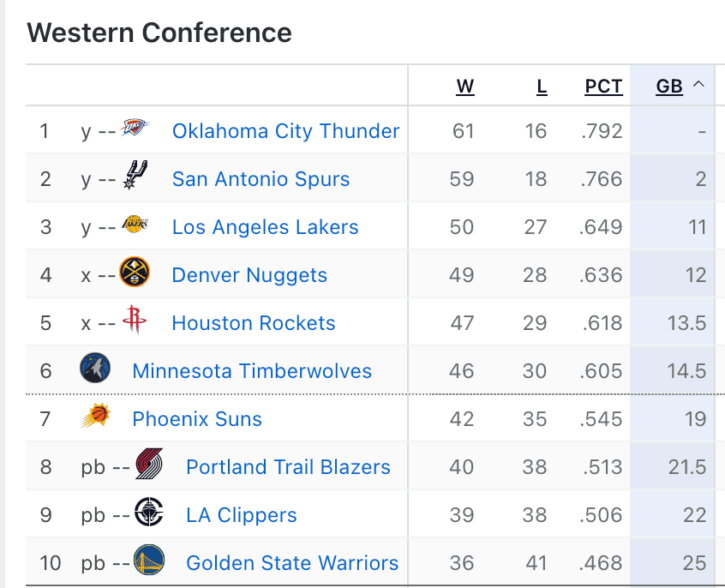Open the Oklahoma City Thunder team link
The width and height of the screenshot is (725, 588).
(285, 131)
